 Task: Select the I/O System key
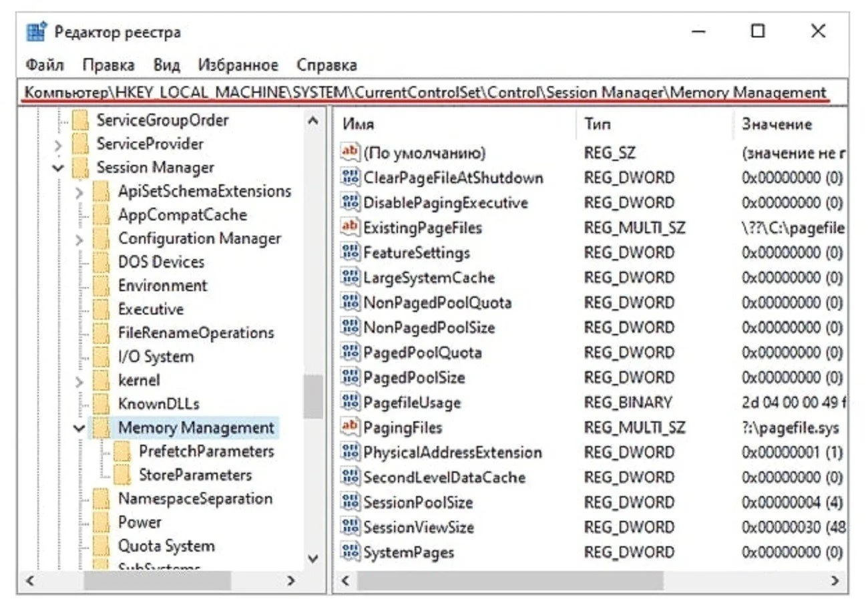click(156, 357)
